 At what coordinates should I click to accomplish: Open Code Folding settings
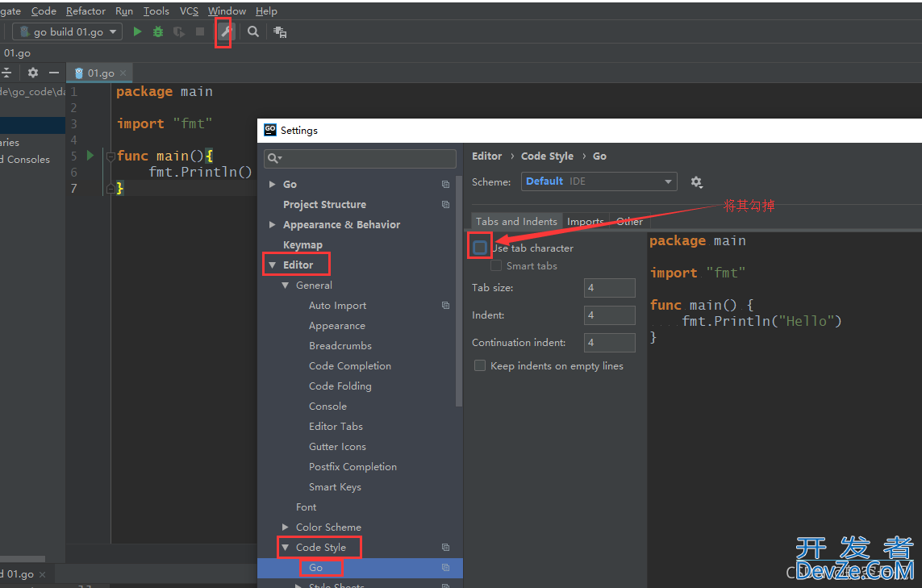[x=340, y=386]
